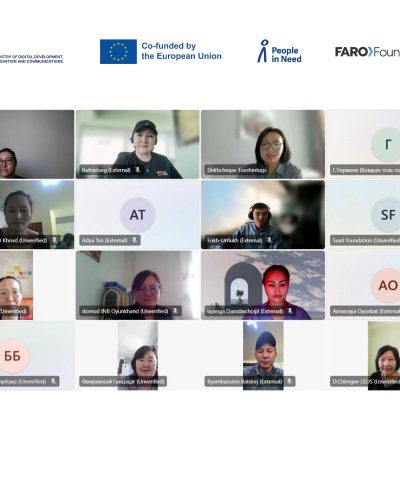Select the AO initials avatar
The image size is (400, 500).
tap(388, 285)
